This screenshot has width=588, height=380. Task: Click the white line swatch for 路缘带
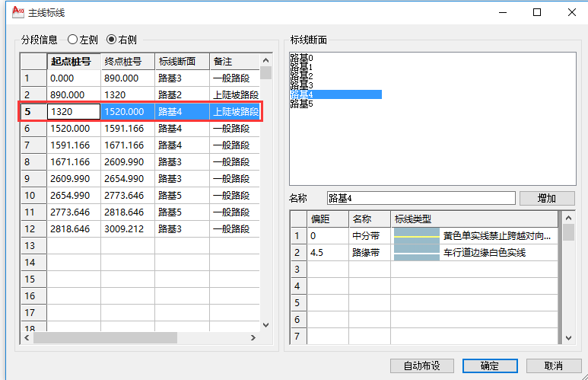(x=416, y=253)
